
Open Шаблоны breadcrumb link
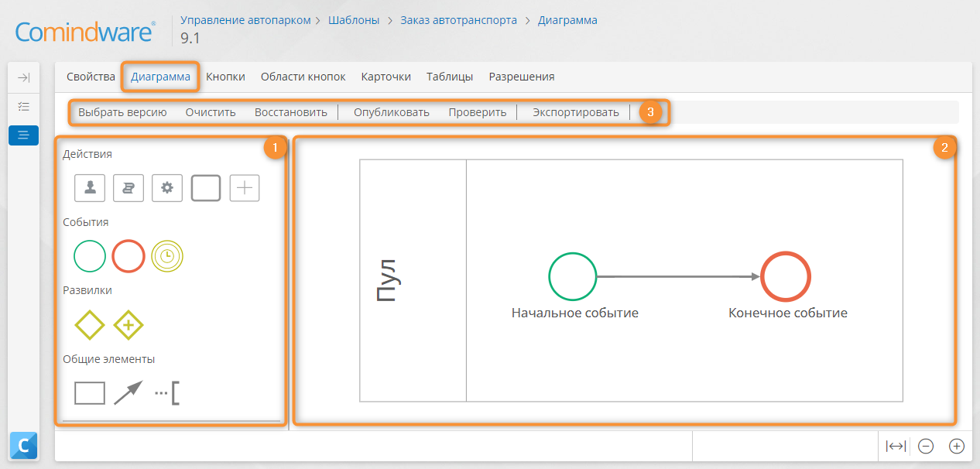[354, 20]
